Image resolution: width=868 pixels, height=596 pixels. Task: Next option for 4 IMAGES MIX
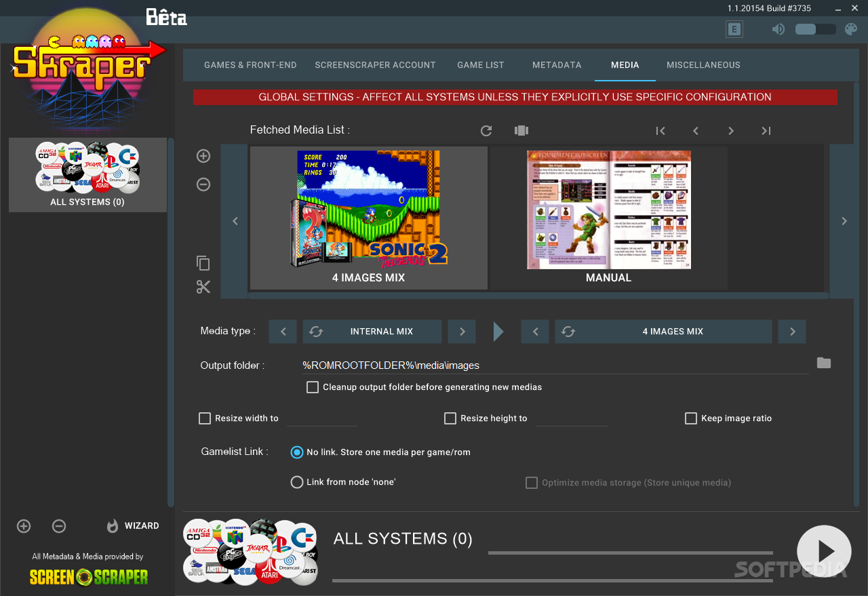pos(792,332)
